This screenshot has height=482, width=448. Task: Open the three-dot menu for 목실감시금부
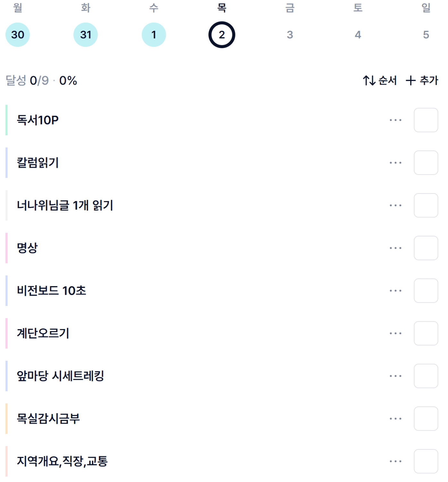pyautogui.click(x=395, y=419)
